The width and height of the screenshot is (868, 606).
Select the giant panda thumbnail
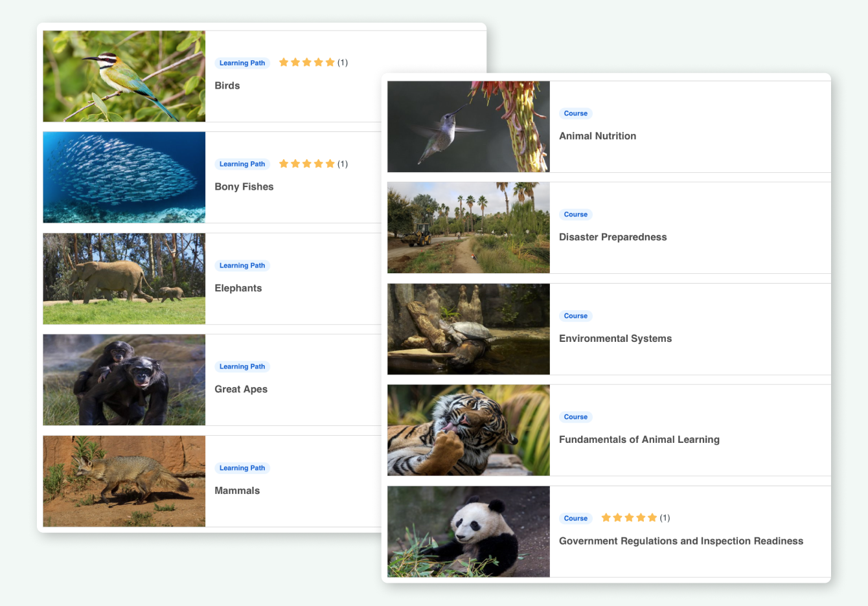point(468,532)
